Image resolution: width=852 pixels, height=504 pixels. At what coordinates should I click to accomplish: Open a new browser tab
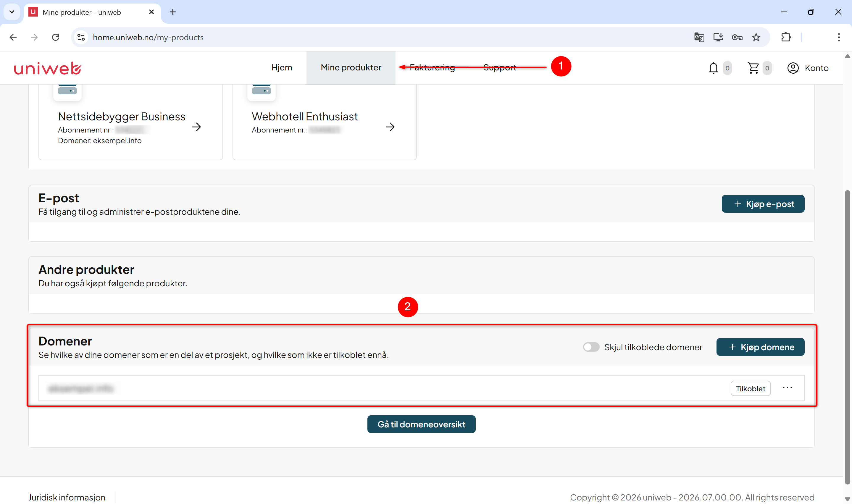173,12
